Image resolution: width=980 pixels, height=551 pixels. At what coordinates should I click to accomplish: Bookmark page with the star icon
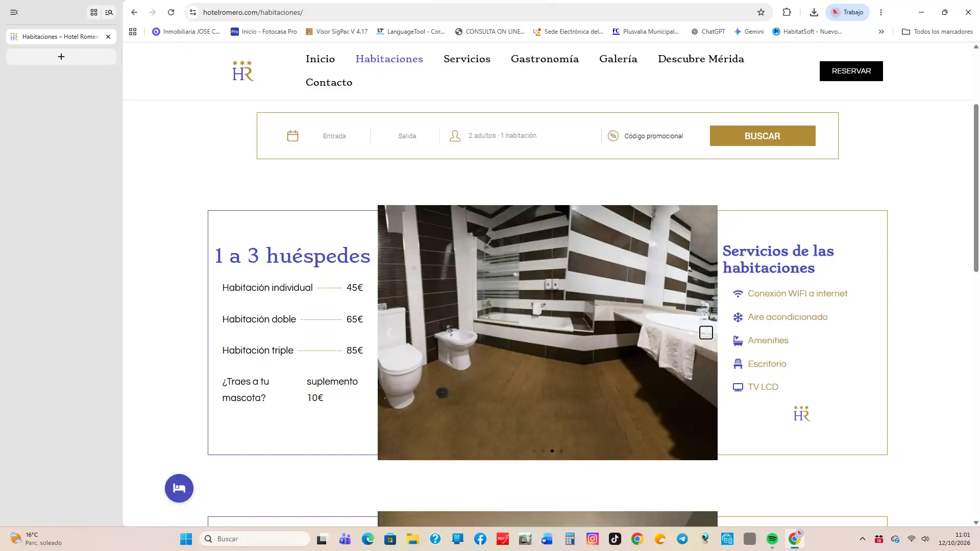(761, 12)
